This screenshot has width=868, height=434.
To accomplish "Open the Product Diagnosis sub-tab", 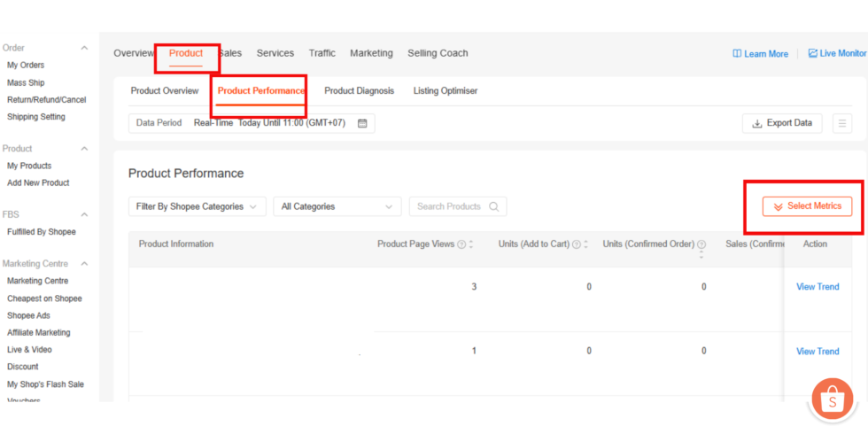I will pos(360,90).
